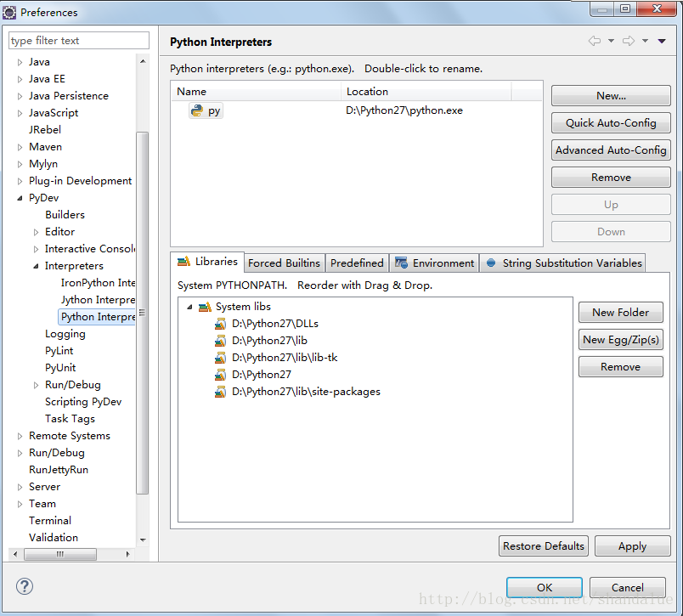Screen dimensions: 683x616
Task: Open the Environment tab
Action: [x=434, y=263]
